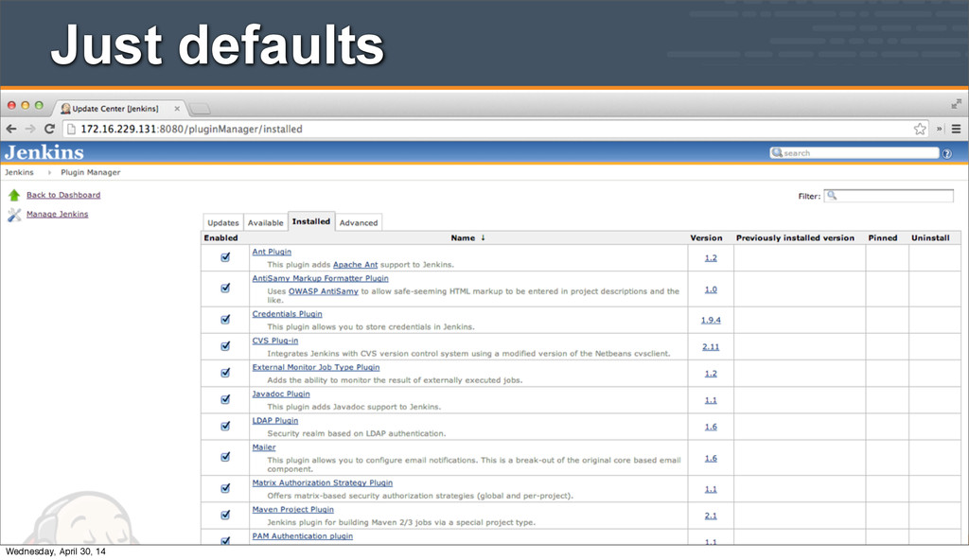The height and width of the screenshot is (560, 969).
Task: Click the Jenkins search box
Action: 854,152
